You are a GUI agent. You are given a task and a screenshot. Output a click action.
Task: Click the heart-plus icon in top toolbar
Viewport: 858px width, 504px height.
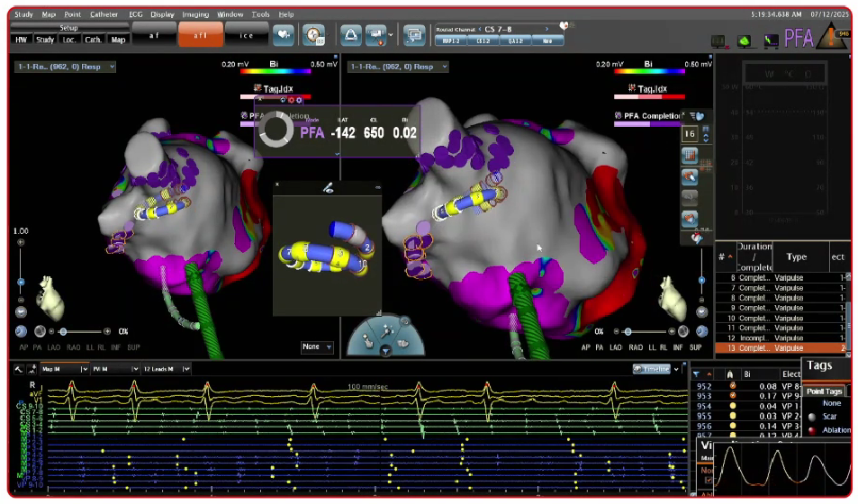(284, 35)
